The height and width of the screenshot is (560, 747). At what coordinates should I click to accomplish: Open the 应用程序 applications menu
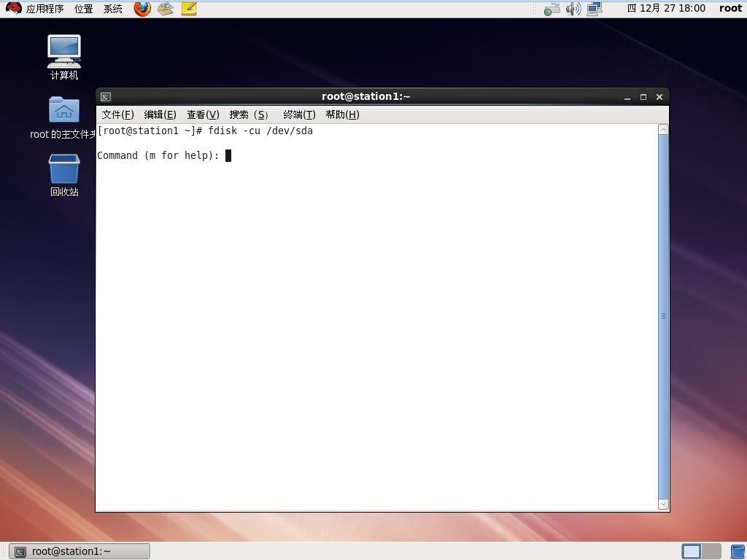tap(44, 9)
